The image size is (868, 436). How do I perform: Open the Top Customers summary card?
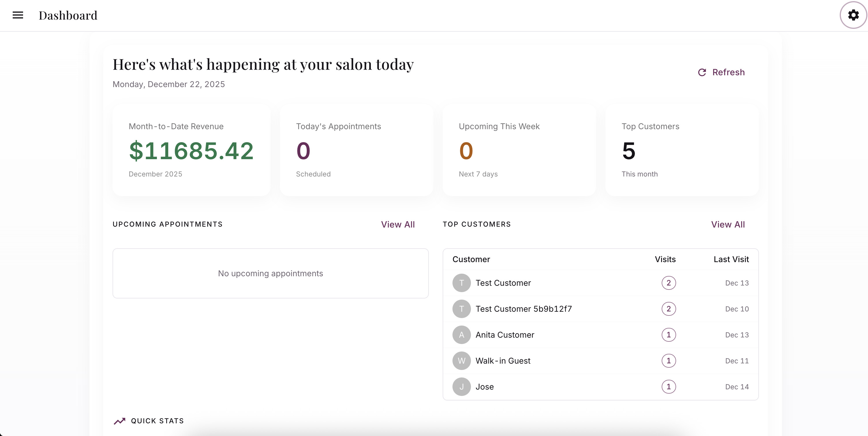(x=682, y=150)
